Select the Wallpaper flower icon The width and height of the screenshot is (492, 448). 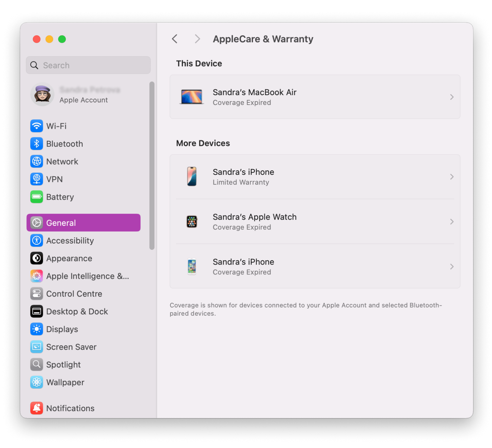37,382
